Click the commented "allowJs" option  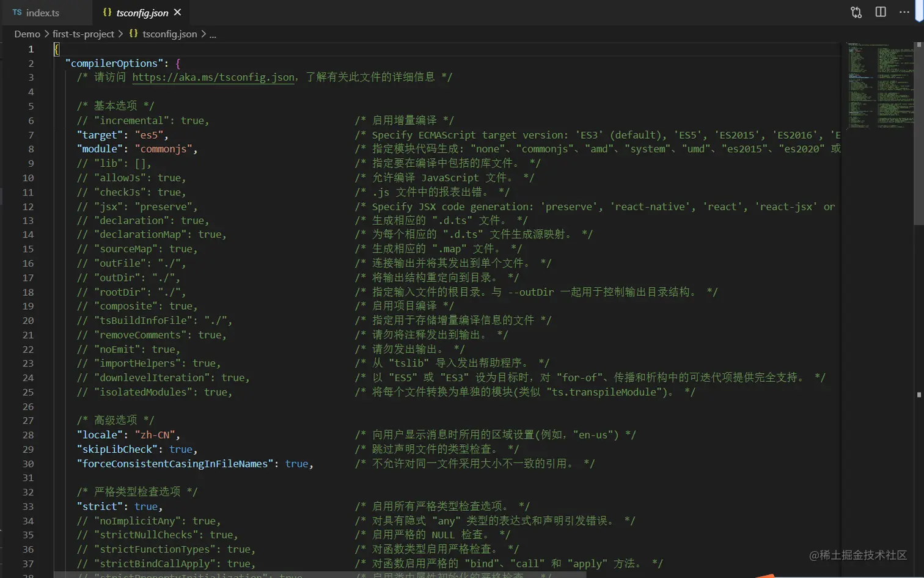point(131,178)
